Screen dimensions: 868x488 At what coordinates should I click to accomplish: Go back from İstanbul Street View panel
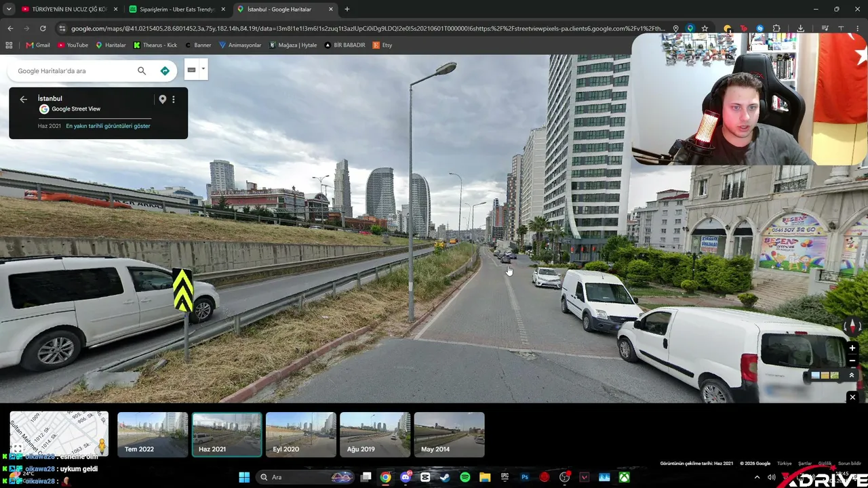pyautogui.click(x=24, y=99)
